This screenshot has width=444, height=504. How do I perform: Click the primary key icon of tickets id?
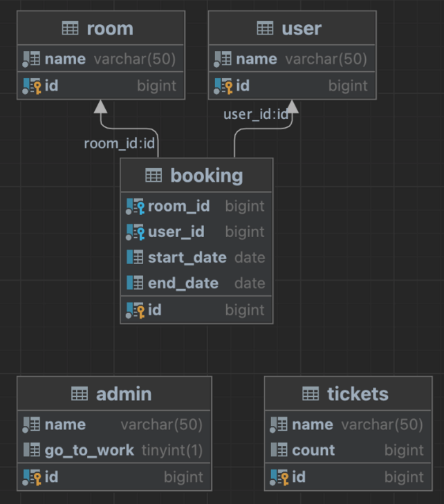click(x=279, y=477)
